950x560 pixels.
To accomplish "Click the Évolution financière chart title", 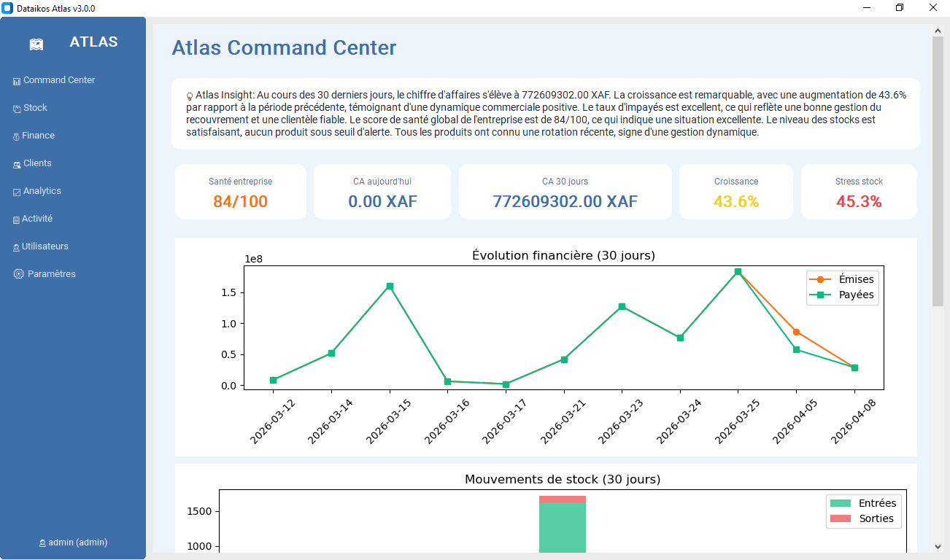I will point(563,256).
